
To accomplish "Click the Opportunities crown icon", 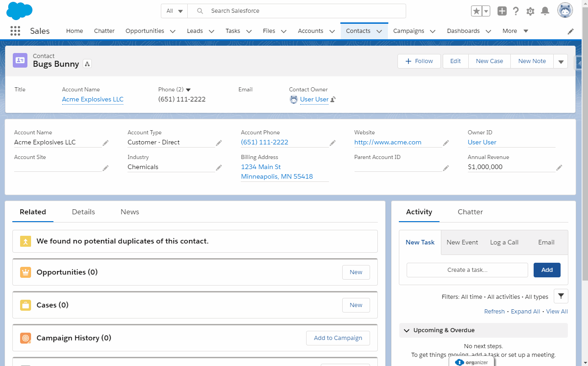I will pos(26,272).
